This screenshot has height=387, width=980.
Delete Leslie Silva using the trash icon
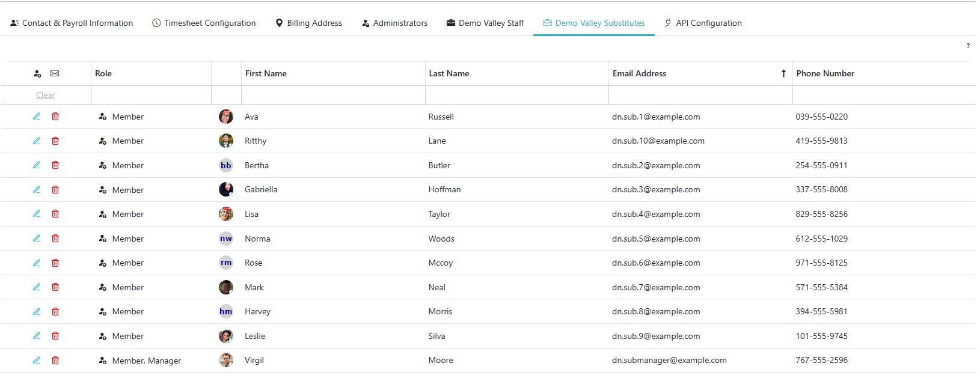click(x=55, y=336)
